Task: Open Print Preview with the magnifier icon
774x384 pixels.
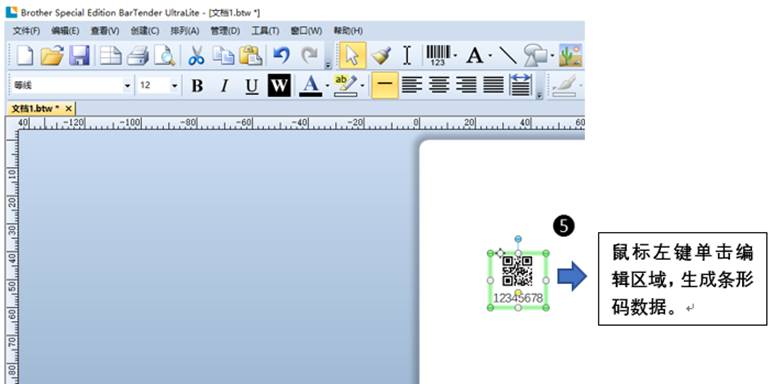Action: [164, 55]
